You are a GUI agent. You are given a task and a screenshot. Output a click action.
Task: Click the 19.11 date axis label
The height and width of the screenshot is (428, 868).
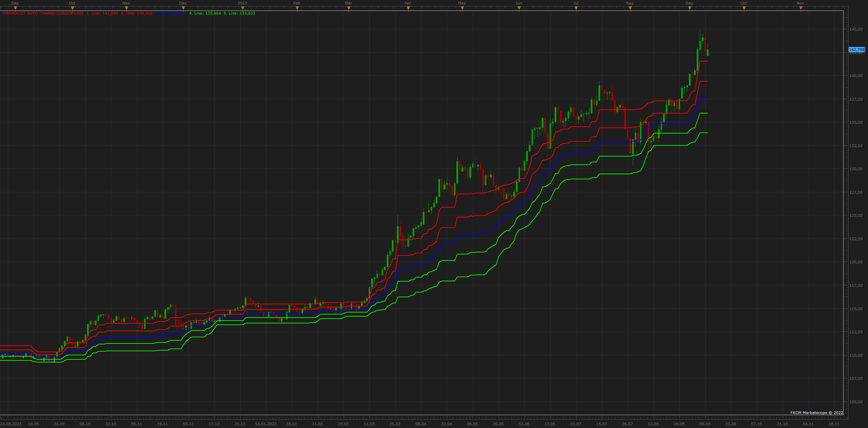click(x=162, y=424)
